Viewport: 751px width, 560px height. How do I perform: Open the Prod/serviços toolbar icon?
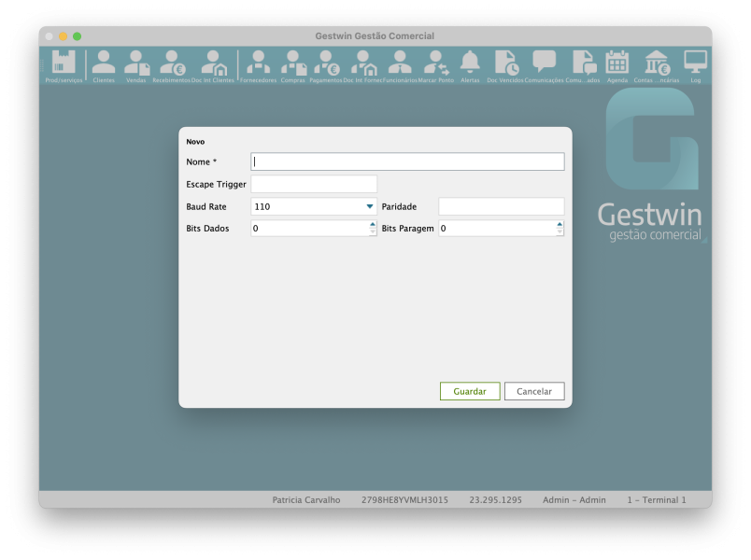tap(64, 65)
